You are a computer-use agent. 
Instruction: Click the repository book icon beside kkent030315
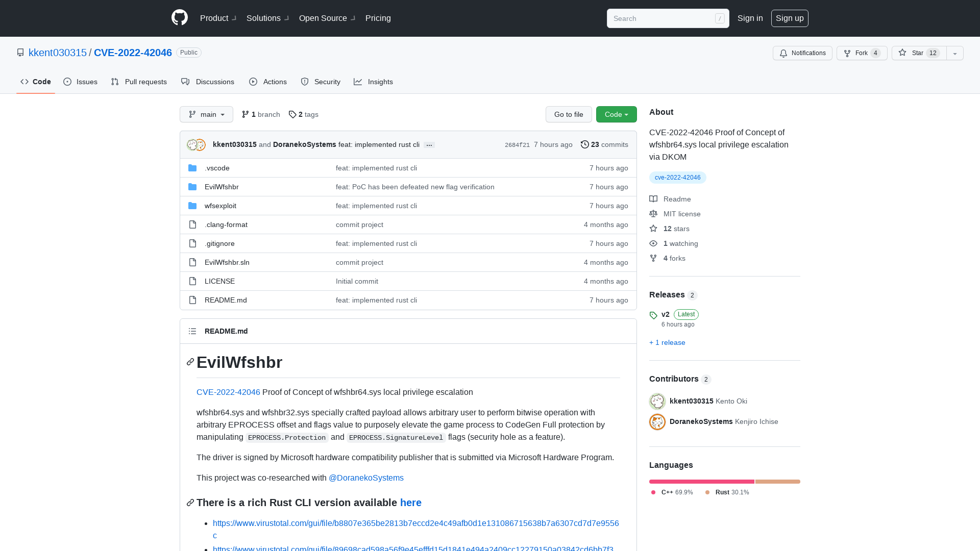click(20, 53)
